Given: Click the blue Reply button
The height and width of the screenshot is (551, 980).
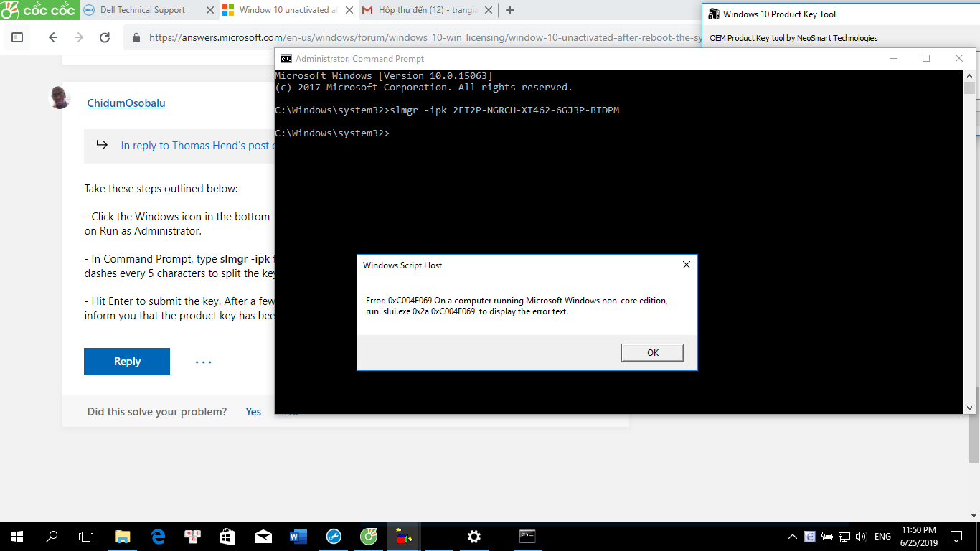Looking at the screenshot, I should 127,362.
